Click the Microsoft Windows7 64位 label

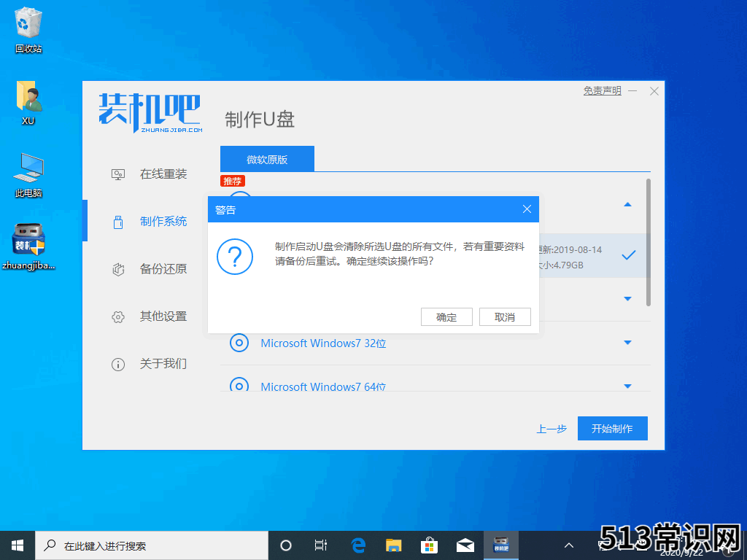coord(323,386)
